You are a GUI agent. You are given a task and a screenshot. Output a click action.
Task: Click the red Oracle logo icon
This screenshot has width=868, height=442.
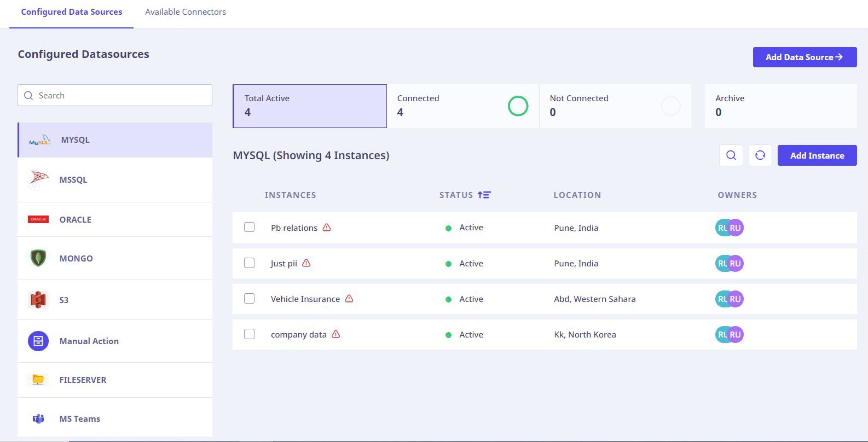pos(38,219)
